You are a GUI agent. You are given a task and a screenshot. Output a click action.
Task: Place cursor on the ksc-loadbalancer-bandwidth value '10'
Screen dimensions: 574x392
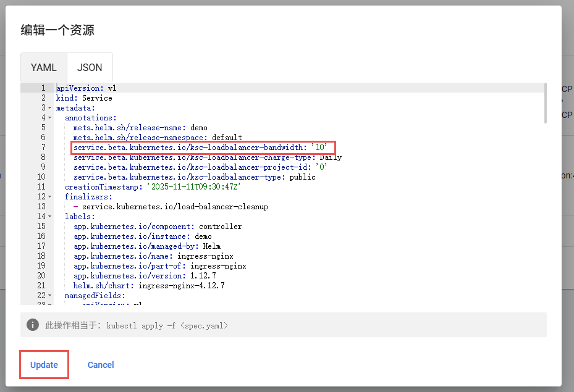pos(319,148)
